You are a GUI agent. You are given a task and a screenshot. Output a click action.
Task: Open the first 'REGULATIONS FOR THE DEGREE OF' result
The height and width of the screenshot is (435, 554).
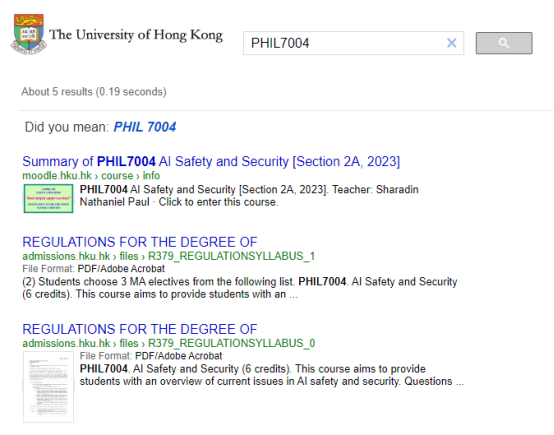click(140, 242)
